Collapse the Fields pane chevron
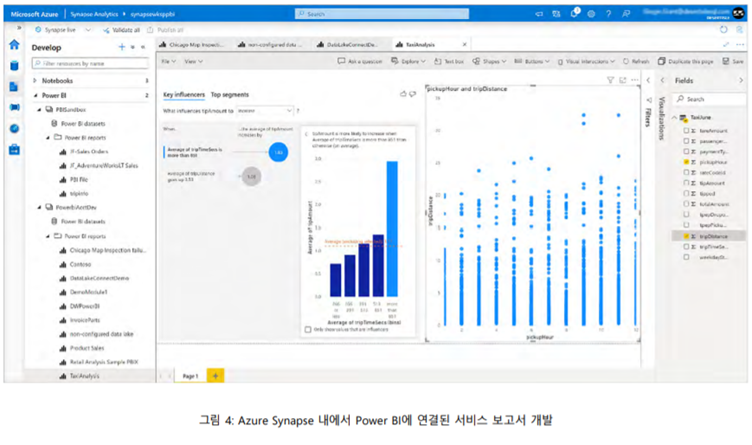 pyautogui.click(x=741, y=81)
